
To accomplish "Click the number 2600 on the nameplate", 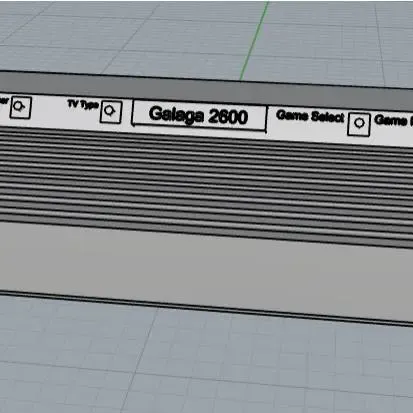I will [x=229, y=117].
